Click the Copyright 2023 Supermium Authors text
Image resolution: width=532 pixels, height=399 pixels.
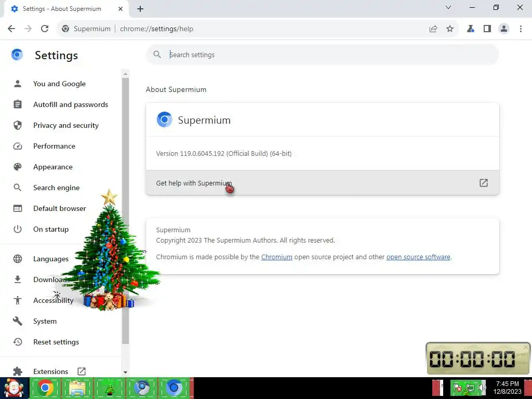[x=245, y=240]
